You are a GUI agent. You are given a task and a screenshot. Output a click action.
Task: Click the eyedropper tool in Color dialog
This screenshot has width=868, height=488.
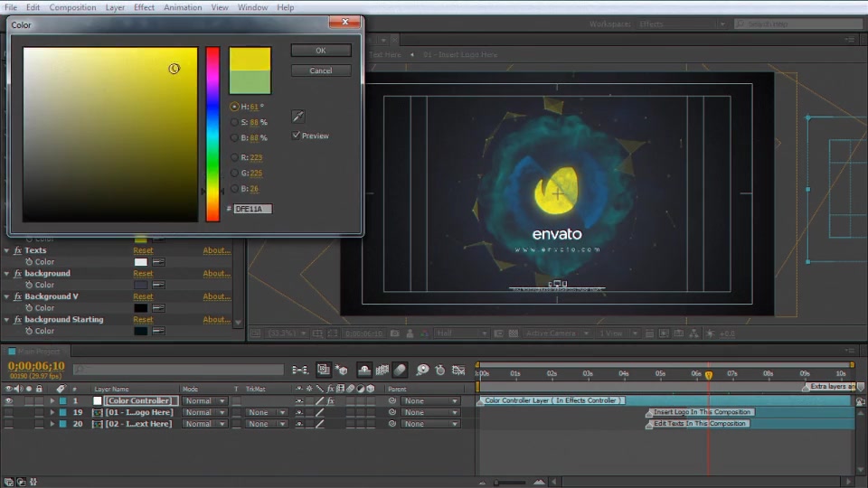pos(297,117)
